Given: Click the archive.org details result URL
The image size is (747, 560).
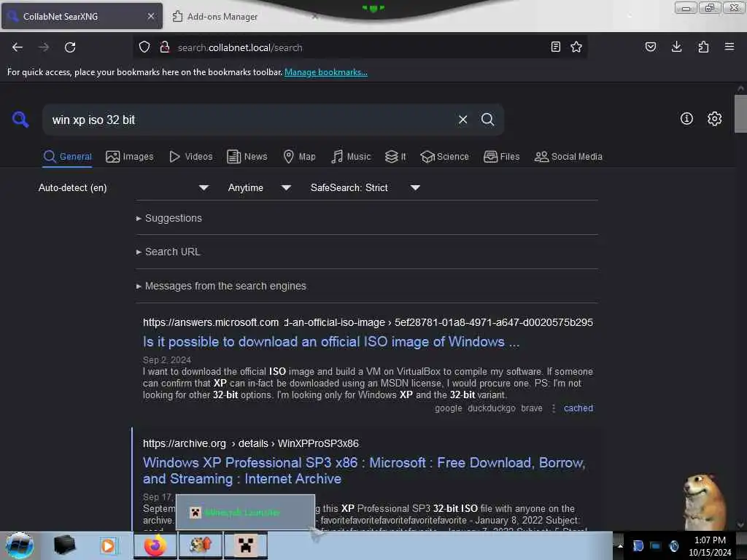Looking at the screenshot, I should click(x=251, y=443).
